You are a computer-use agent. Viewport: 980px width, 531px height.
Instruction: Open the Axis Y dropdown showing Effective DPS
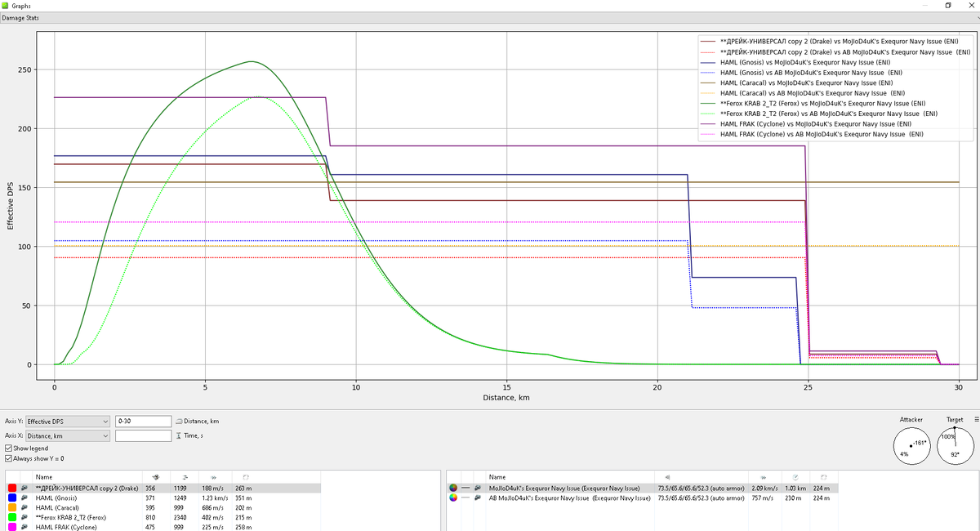(67, 422)
